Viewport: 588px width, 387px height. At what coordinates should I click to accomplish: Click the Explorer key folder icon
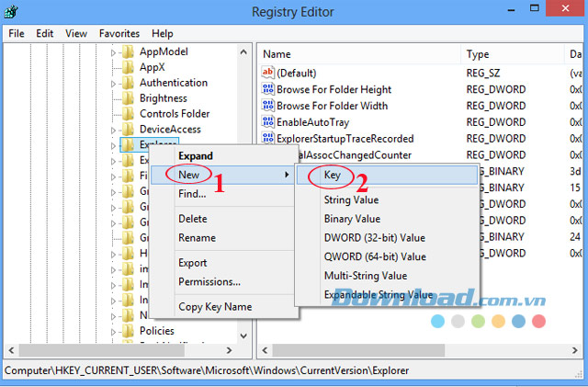129,145
